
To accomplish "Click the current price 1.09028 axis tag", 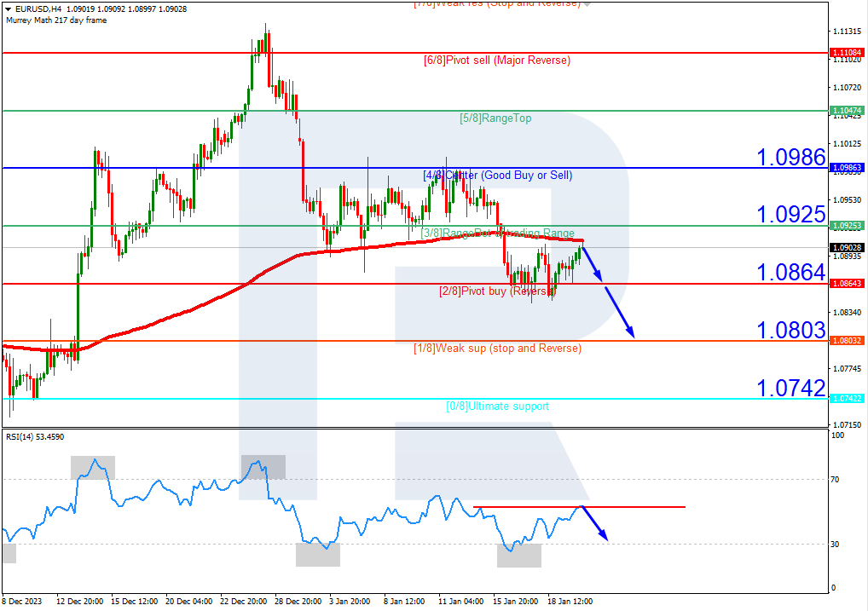I will pos(847,247).
